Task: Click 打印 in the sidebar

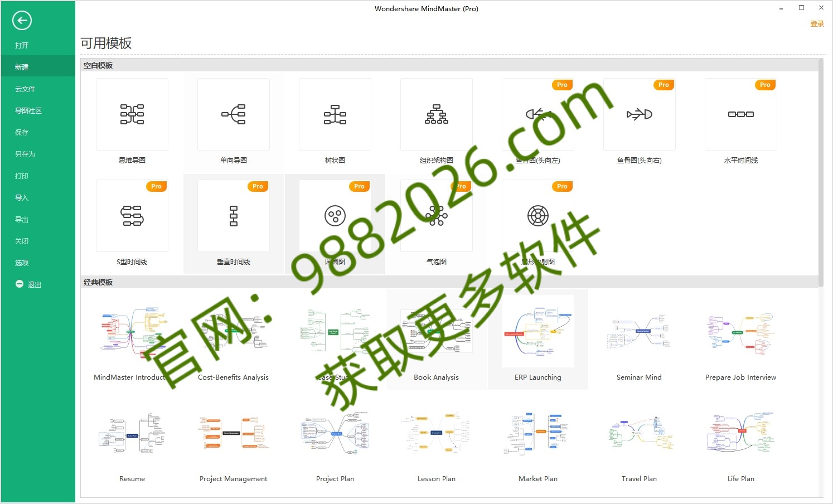Action: tap(22, 176)
